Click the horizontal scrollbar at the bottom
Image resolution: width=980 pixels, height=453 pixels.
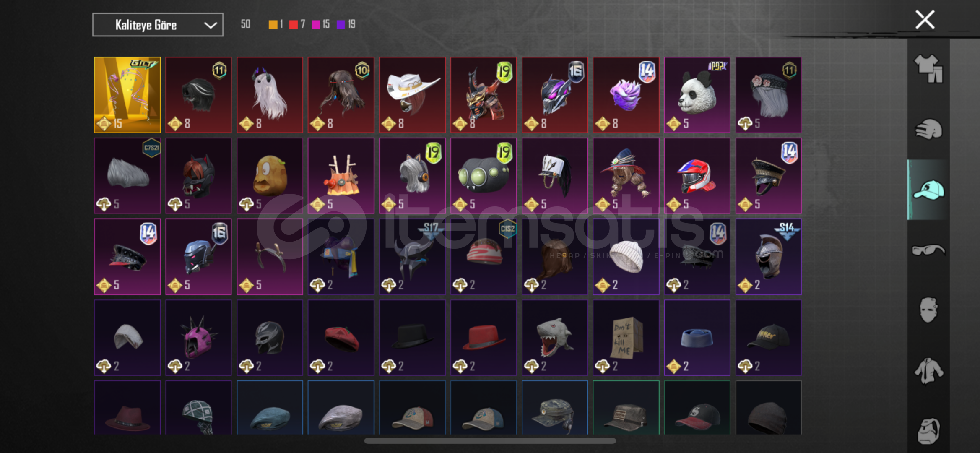(490, 441)
